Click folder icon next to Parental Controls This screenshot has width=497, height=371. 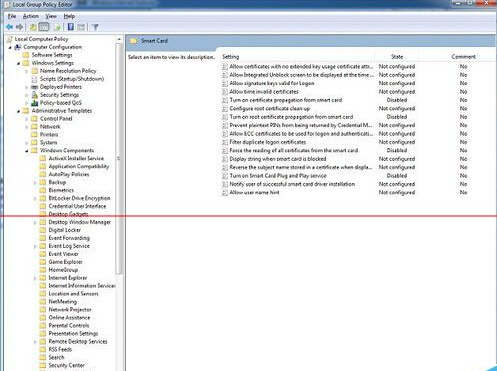coord(43,326)
